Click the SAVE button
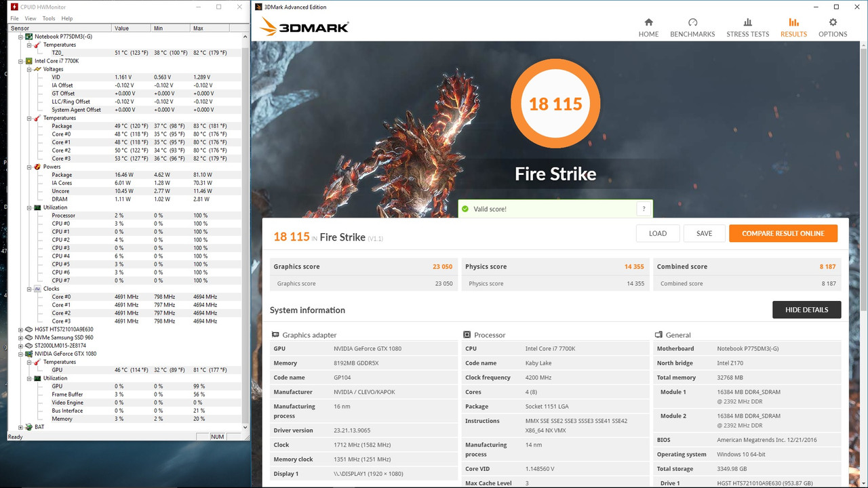Viewport: 868px width, 488px height. click(705, 233)
